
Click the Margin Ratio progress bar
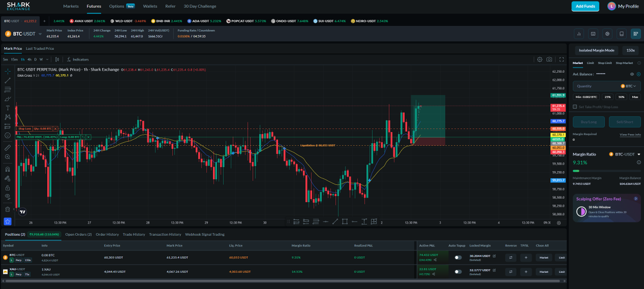[x=606, y=171]
